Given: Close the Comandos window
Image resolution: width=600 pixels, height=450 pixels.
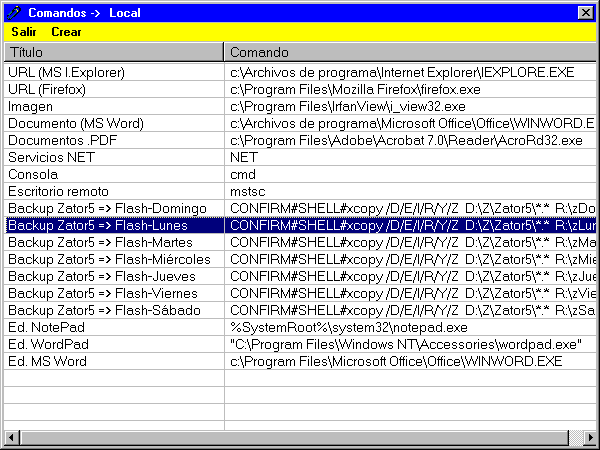Looking at the screenshot, I should pos(586,13).
